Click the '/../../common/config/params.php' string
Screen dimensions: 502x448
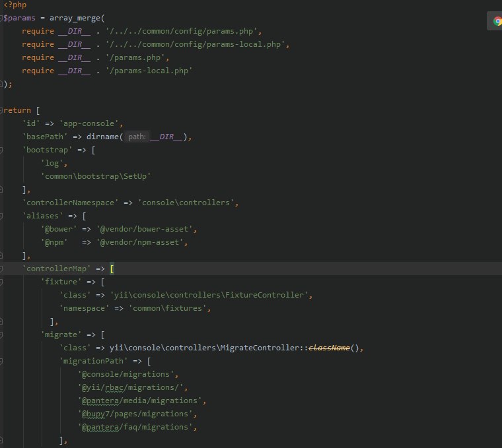(182, 31)
